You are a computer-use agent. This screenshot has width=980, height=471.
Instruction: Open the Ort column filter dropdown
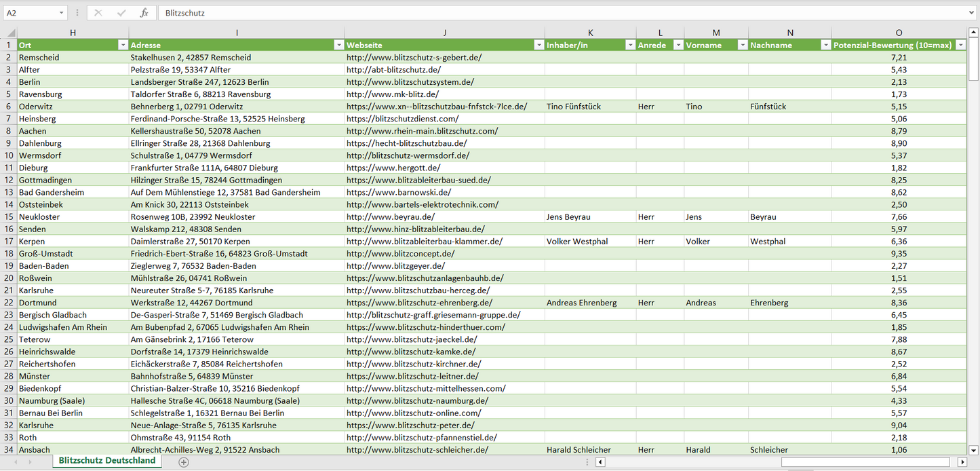123,45
